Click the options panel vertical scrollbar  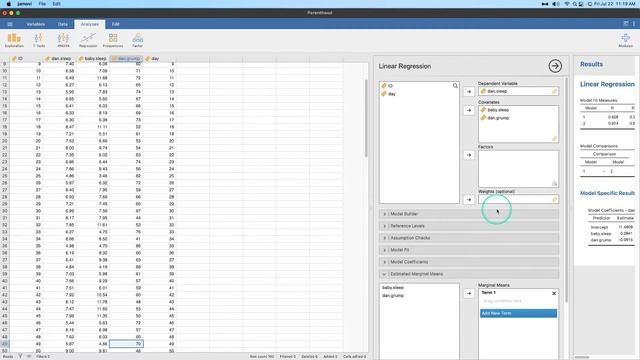567,190
